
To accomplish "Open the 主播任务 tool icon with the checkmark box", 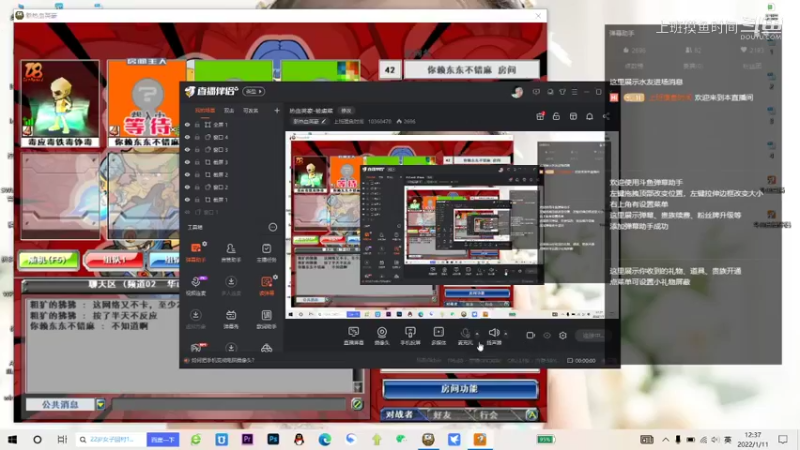I will [266, 249].
